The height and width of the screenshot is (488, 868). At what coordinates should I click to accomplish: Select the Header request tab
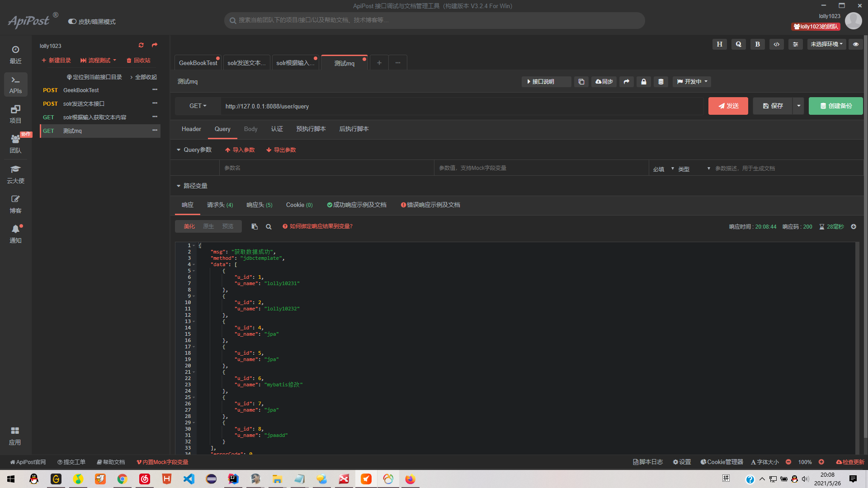click(x=191, y=129)
